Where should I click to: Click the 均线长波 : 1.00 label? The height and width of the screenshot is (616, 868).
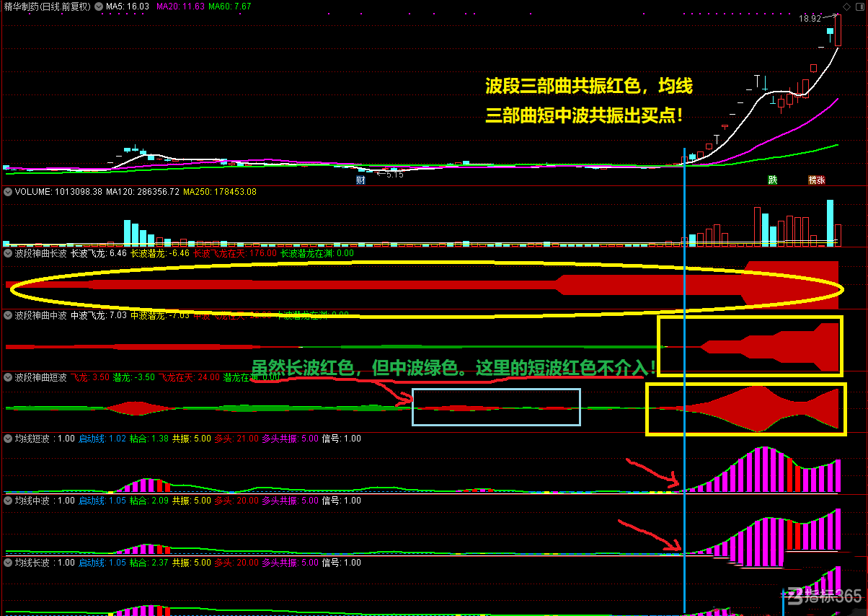click(x=45, y=563)
